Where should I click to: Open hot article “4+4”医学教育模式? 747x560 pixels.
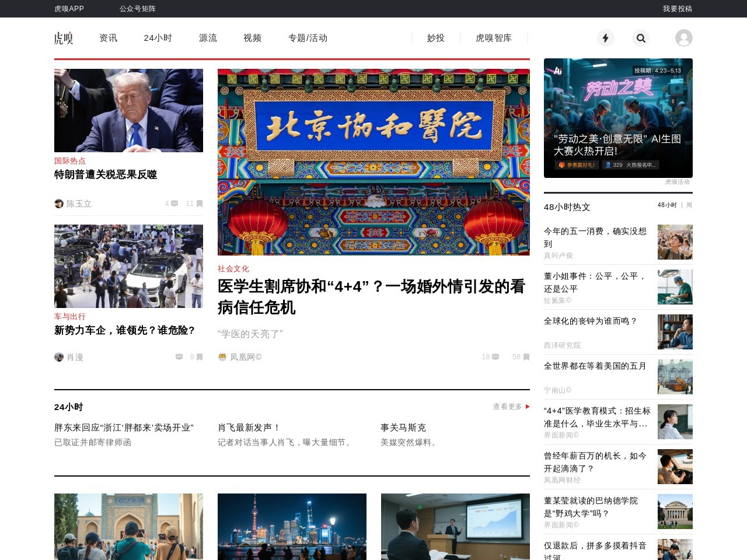(x=597, y=417)
